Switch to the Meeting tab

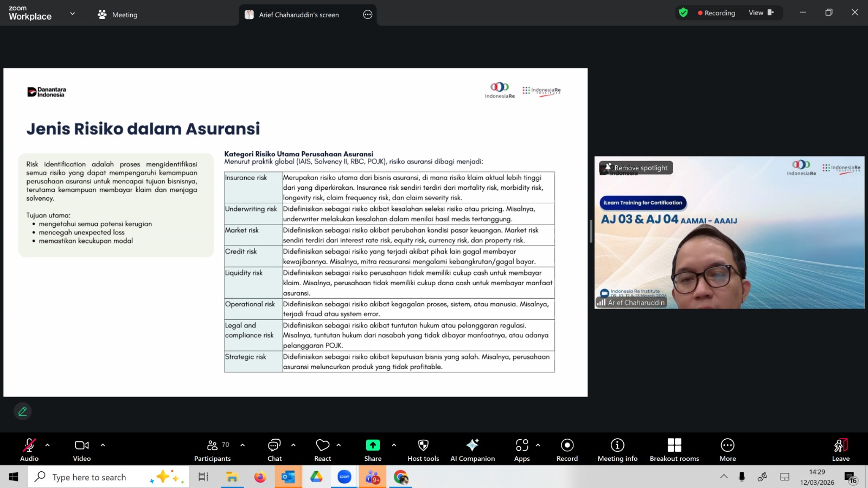pyautogui.click(x=118, y=15)
